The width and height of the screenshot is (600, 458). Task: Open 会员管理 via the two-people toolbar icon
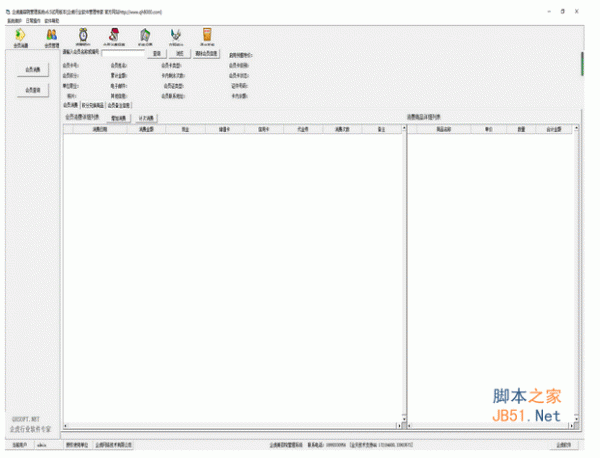[x=51, y=39]
